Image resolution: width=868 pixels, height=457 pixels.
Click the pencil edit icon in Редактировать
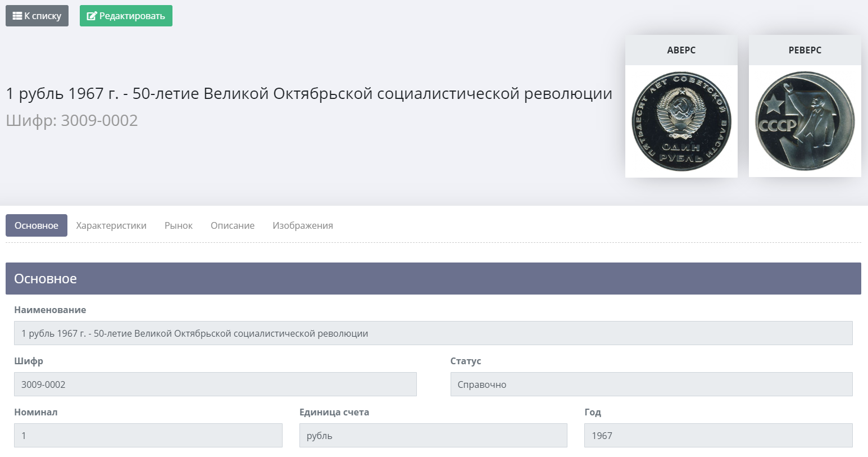pos(92,16)
